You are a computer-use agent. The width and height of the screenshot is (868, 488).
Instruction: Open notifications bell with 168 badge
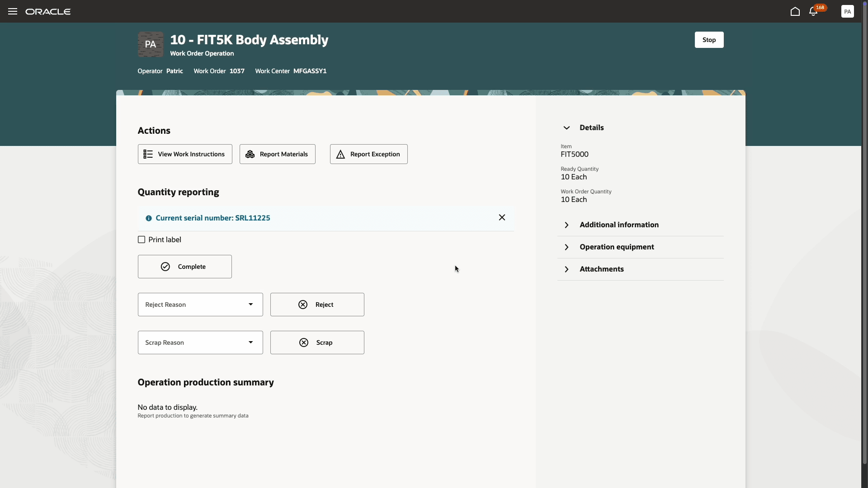coord(813,12)
